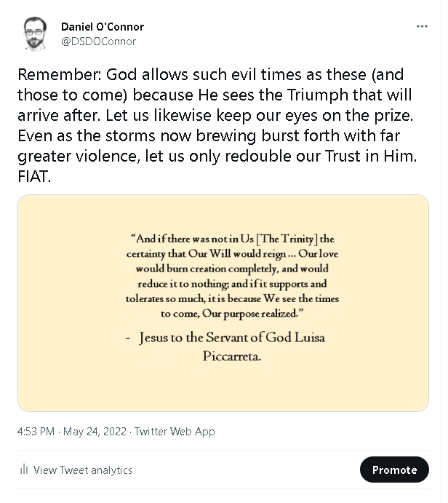Click the @DSDOConnor handle
This screenshot has height=503, width=448.
coord(98,41)
